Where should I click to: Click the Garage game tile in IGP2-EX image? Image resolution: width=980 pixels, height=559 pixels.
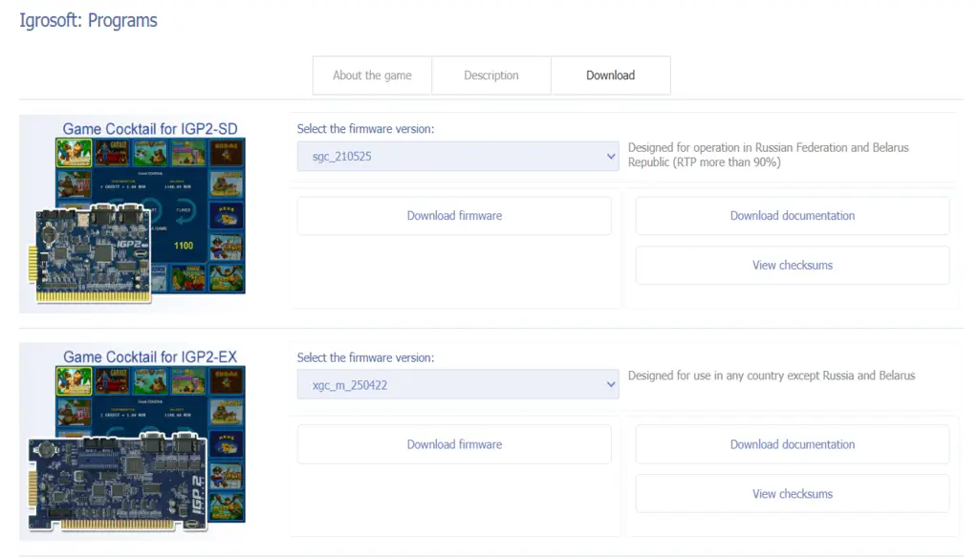tap(112, 381)
